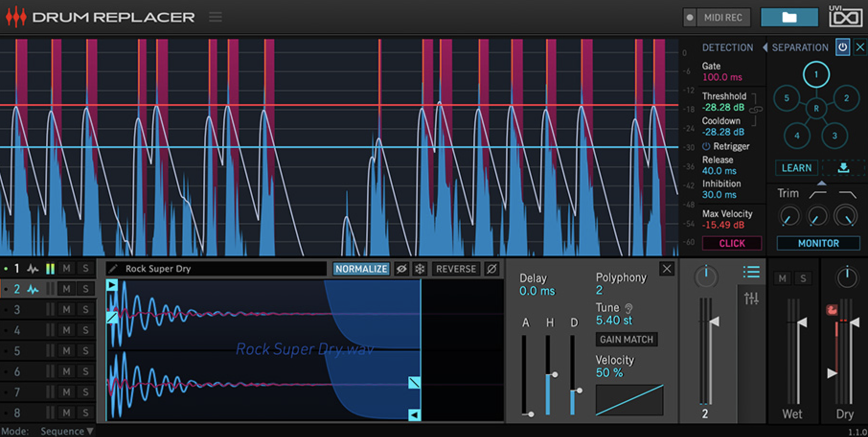The width and height of the screenshot is (868, 437).
Task: Click the green pause bars on track 1
Action: [50, 269]
